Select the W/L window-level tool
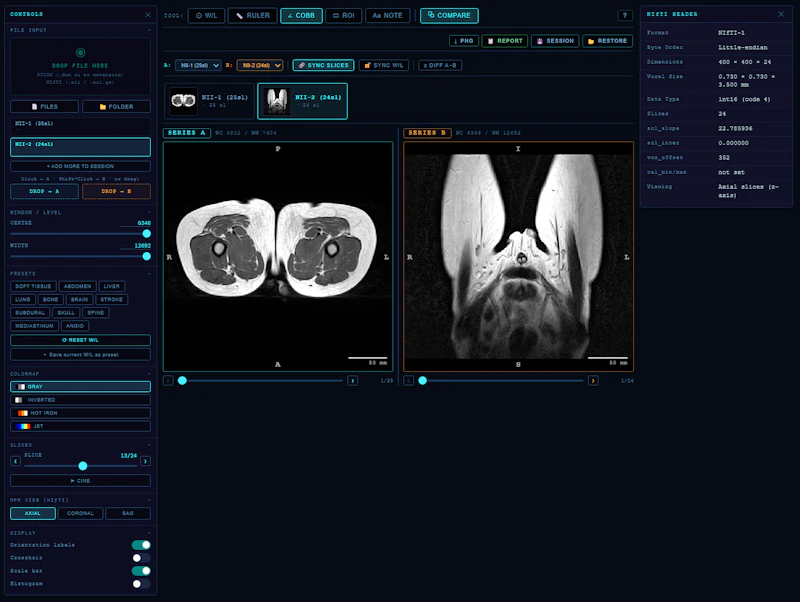This screenshot has height=602, width=800. click(206, 16)
